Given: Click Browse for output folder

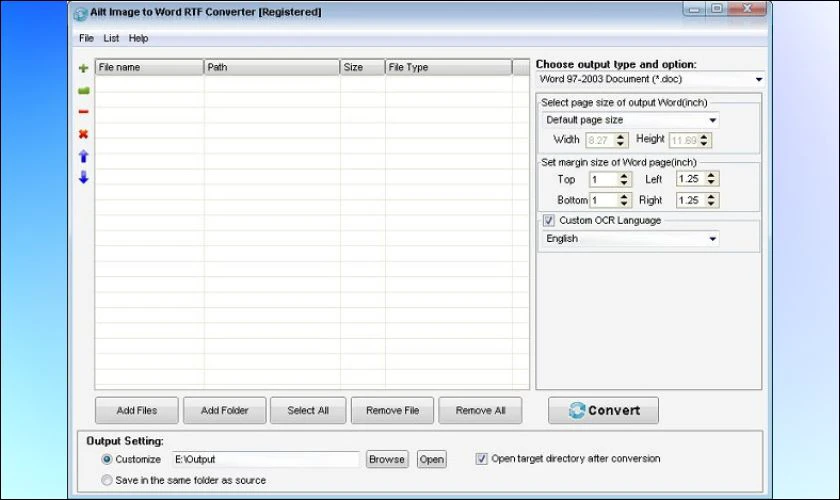Looking at the screenshot, I should point(387,459).
